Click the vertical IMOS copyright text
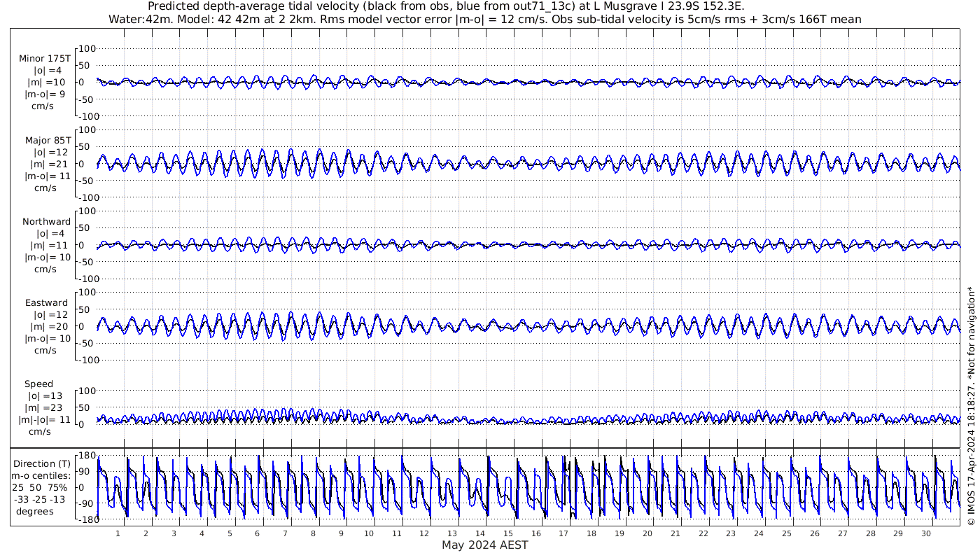The height and width of the screenshot is (560, 980). point(971,406)
